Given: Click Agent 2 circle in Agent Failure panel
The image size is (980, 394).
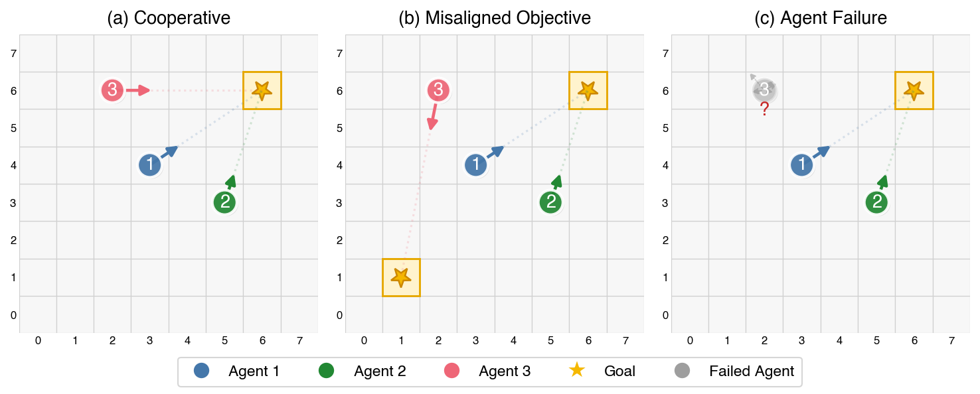Looking at the screenshot, I should (876, 202).
